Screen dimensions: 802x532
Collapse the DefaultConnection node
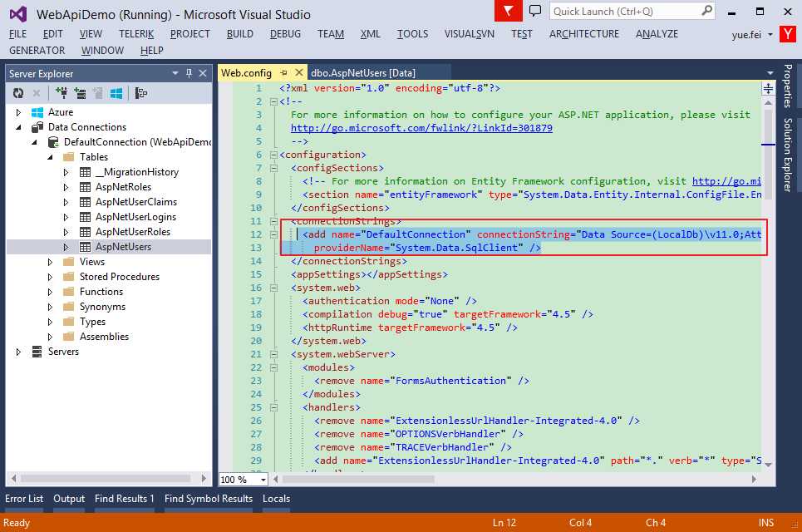34,142
